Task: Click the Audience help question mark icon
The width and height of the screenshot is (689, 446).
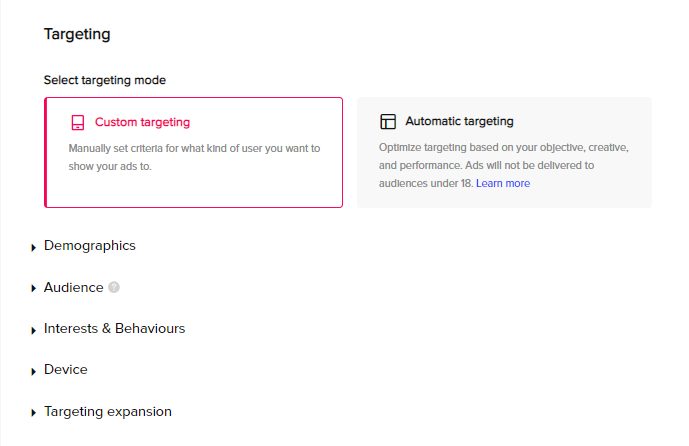Action: 114,287
